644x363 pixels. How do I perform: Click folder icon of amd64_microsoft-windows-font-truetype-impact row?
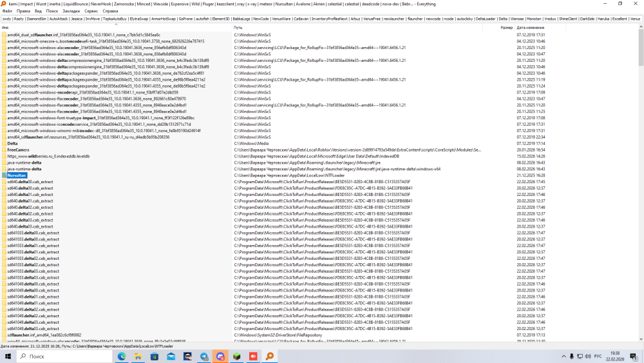pos(4,118)
